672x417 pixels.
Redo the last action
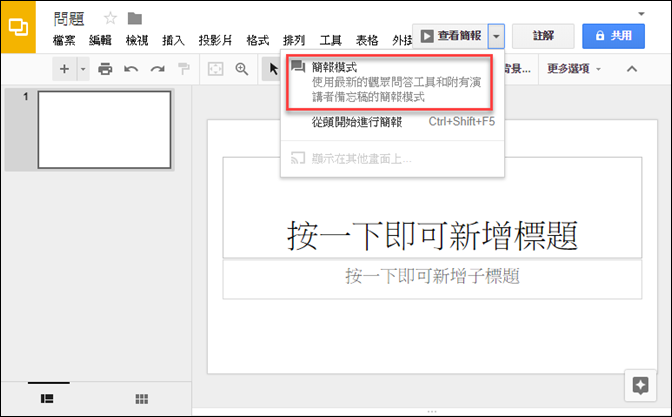coord(157,69)
